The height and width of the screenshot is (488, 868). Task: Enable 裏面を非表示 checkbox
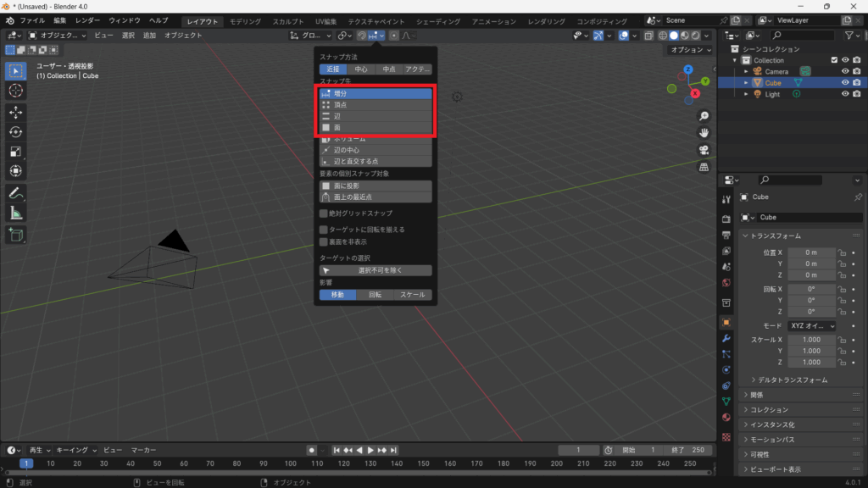click(323, 241)
